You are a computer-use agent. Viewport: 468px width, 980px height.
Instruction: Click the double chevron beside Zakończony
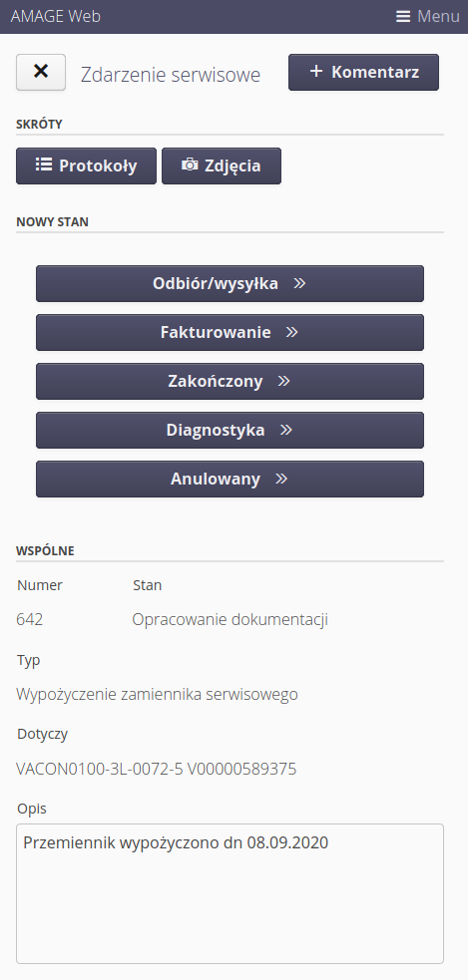[x=284, y=381]
